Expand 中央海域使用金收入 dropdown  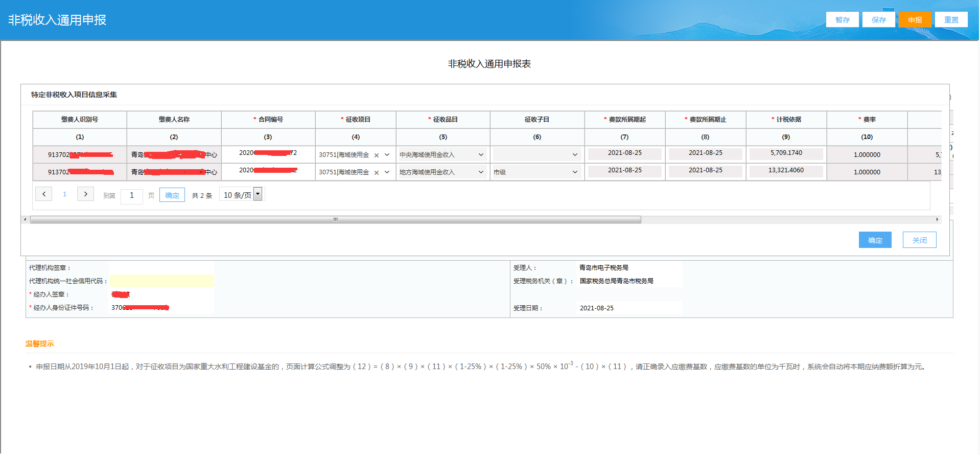pyautogui.click(x=481, y=155)
